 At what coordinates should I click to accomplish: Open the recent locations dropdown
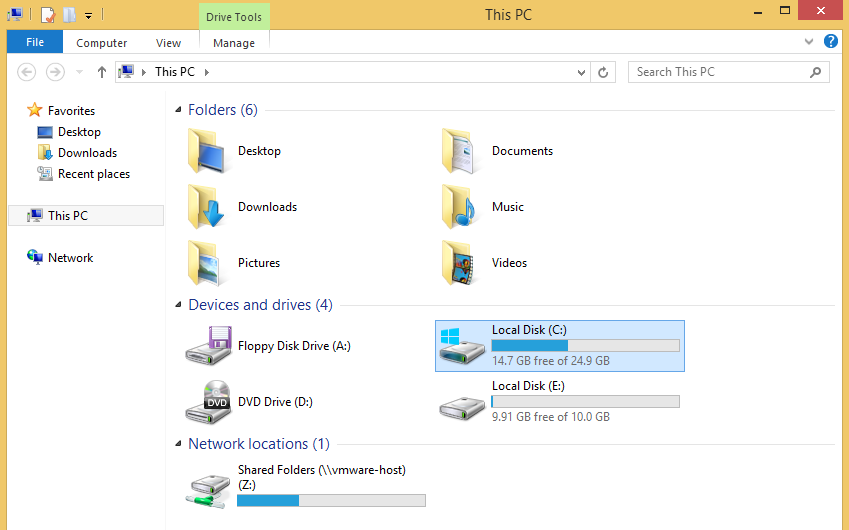[79, 72]
